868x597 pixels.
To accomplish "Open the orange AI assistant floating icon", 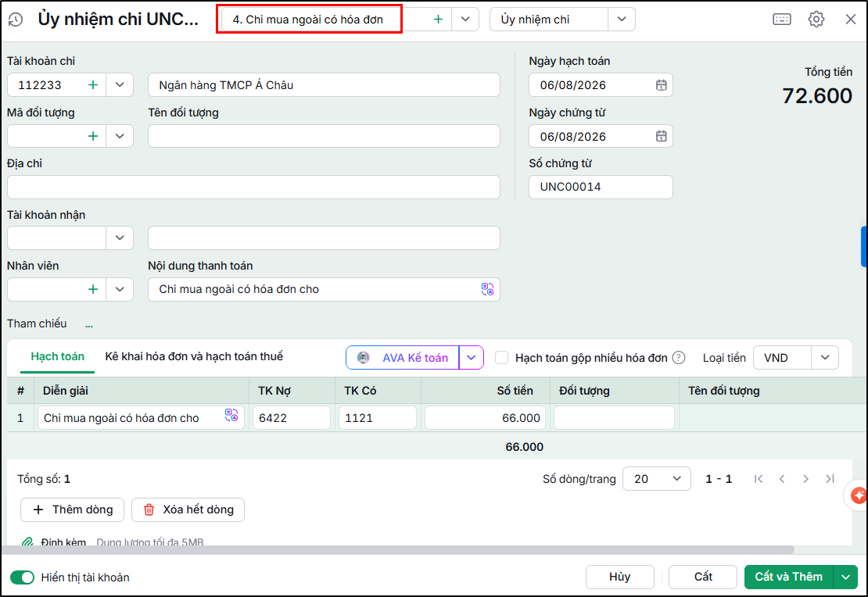I will pyautogui.click(x=858, y=495).
